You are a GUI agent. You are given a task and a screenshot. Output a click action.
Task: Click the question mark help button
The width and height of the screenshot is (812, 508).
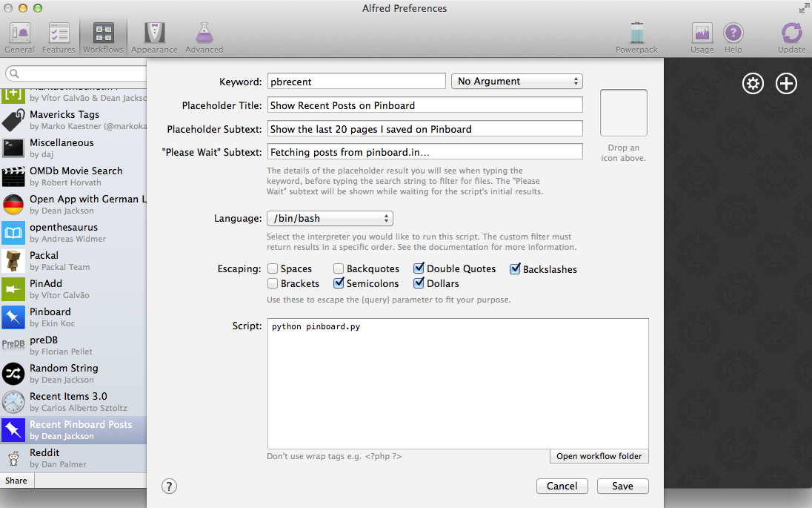click(169, 486)
